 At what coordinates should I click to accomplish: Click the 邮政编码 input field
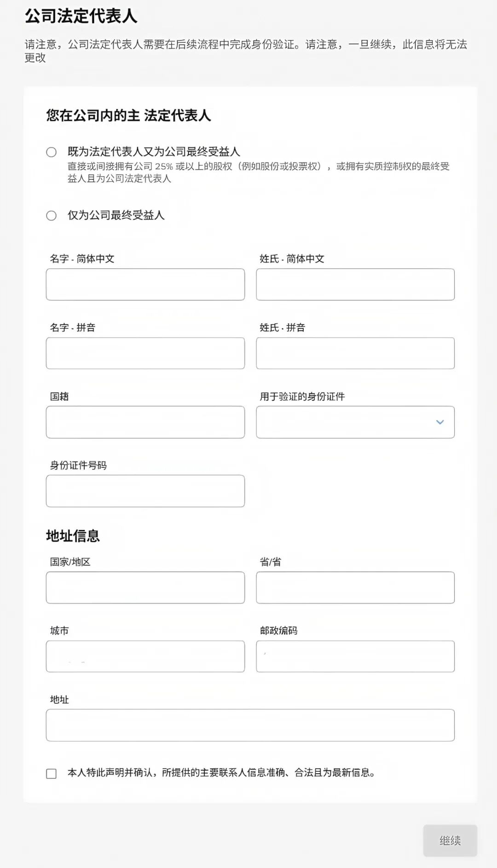[x=354, y=656]
